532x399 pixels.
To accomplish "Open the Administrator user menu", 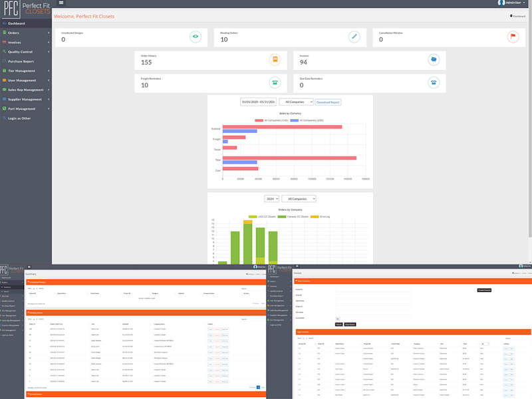I will pyautogui.click(x=511, y=3).
